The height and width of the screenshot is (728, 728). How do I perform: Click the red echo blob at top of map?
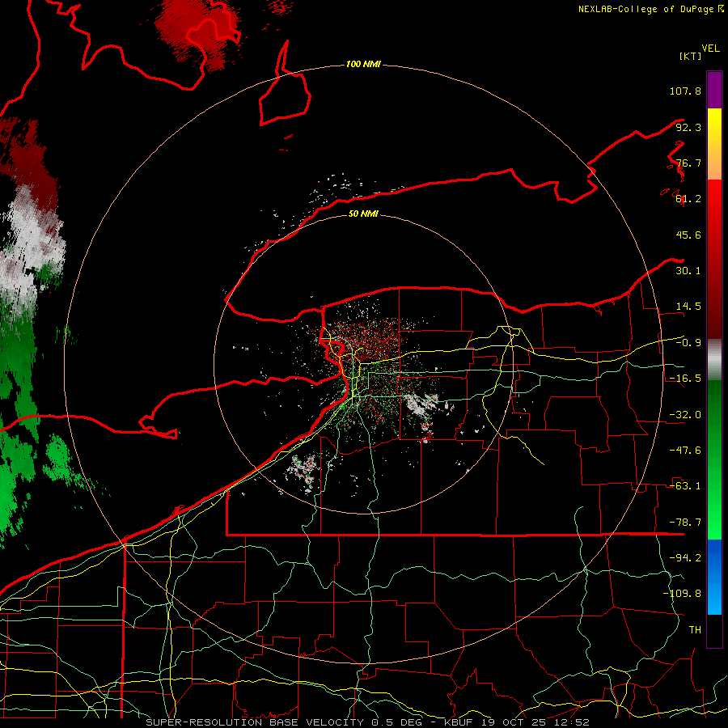(197, 32)
